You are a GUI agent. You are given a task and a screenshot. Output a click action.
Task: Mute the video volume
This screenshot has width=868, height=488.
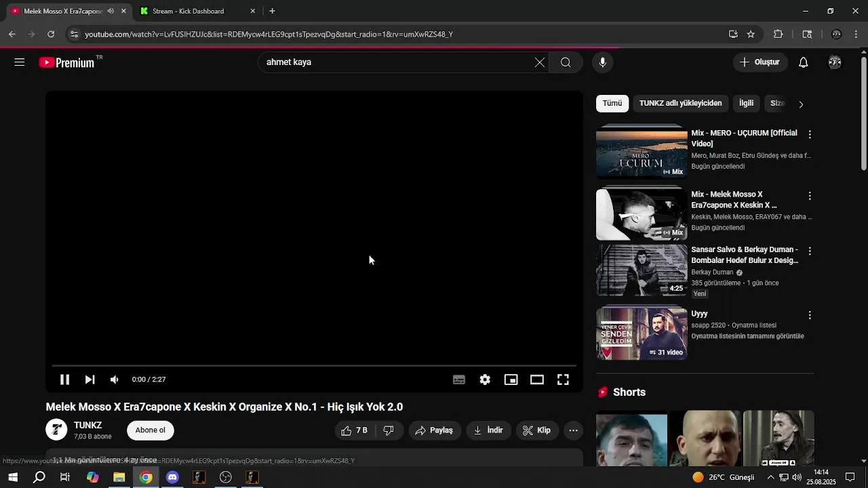pyautogui.click(x=115, y=380)
